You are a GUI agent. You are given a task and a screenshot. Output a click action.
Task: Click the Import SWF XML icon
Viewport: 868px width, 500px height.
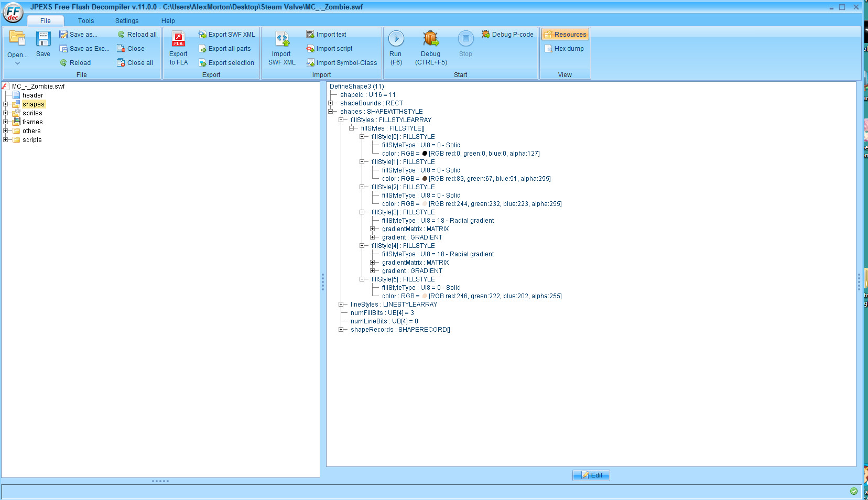(282, 39)
